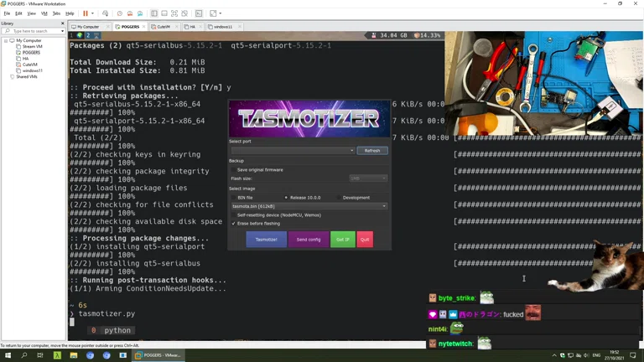Screen dimensions: 644x362
Task: Open the snapshot manager icon
Action: click(140, 13)
